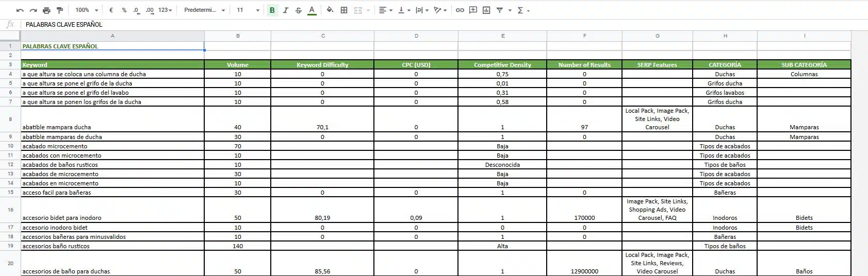Select the 170000 results cell

pos(584,210)
